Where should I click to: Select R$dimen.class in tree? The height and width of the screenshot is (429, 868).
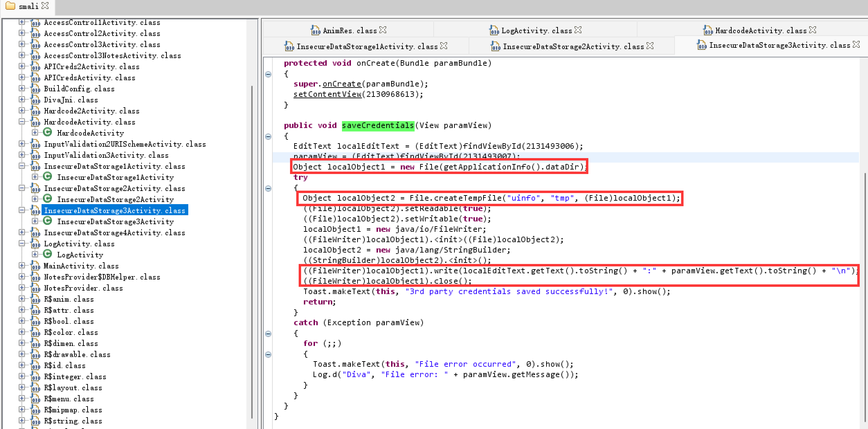[x=71, y=343]
